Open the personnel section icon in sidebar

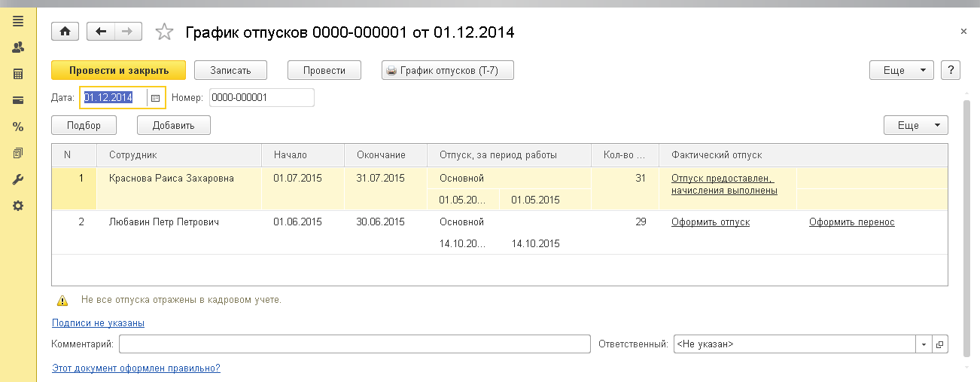[18, 47]
